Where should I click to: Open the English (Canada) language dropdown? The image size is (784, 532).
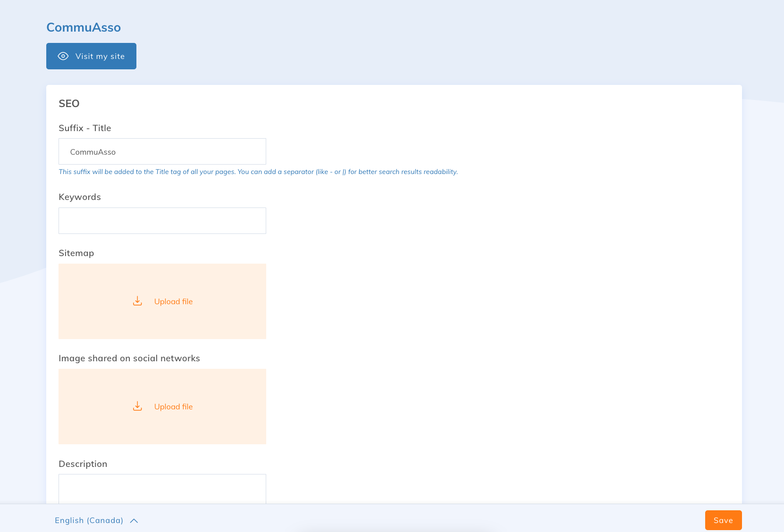pyautogui.click(x=89, y=521)
